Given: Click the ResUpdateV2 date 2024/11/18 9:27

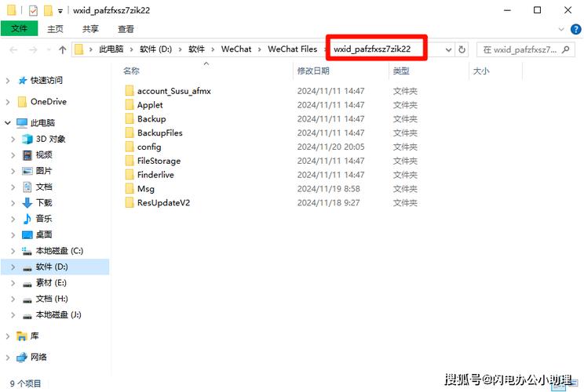Looking at the screenshot, I should [x=328, y=203].
